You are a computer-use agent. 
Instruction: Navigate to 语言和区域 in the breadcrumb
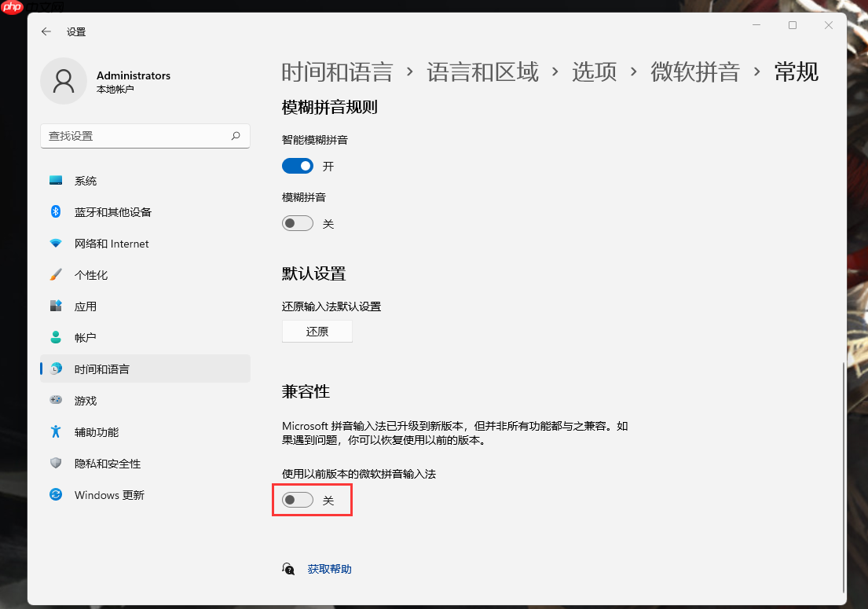pos(482,72)
